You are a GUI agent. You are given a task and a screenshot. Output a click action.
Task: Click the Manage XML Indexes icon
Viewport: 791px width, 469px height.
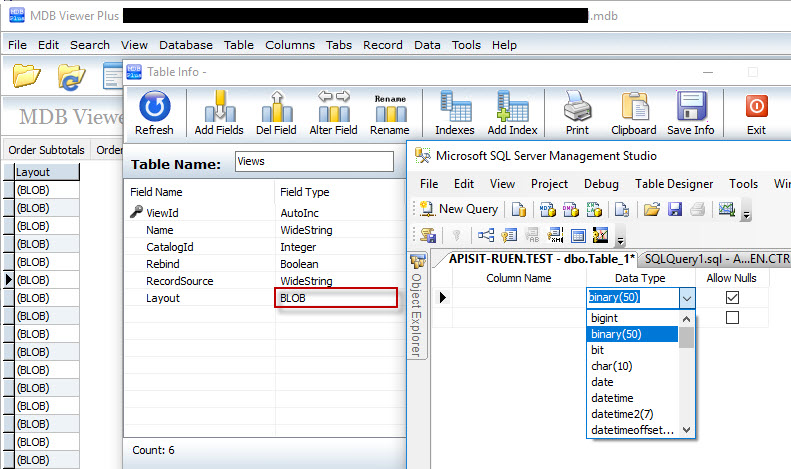coord(555,235)
